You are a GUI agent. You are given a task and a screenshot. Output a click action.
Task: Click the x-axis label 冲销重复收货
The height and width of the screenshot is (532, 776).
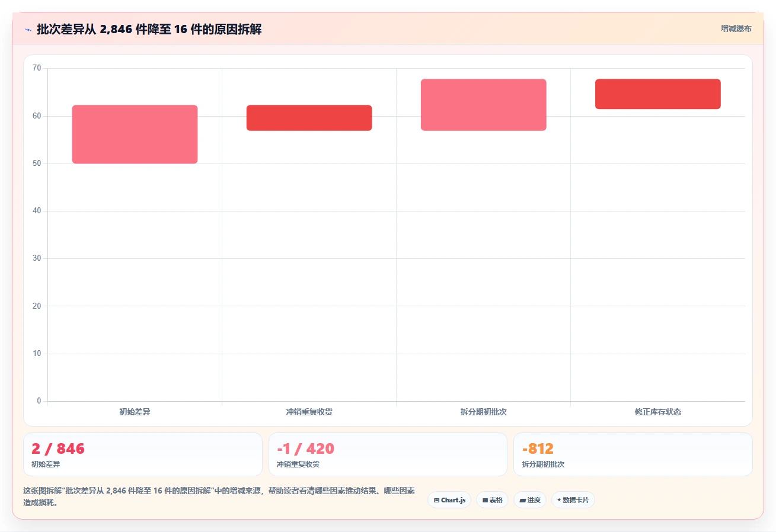309,412
